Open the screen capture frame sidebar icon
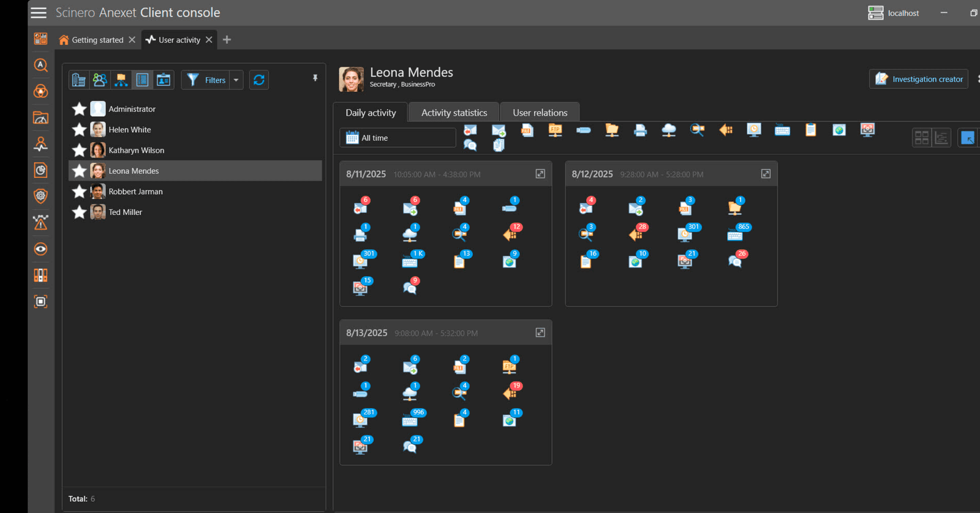 tap(40, 301)
